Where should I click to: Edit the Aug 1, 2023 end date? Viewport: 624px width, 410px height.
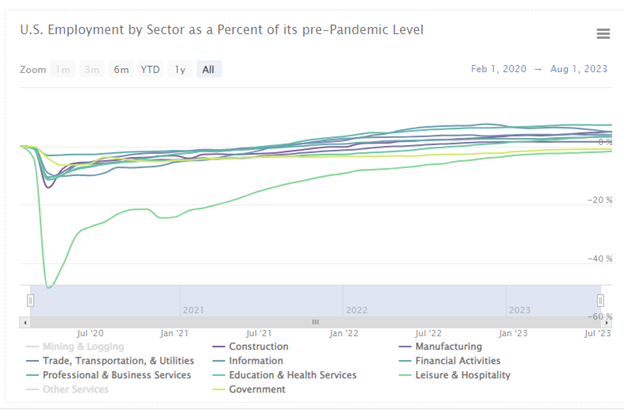pyautogui.click(x=582, y=69)
